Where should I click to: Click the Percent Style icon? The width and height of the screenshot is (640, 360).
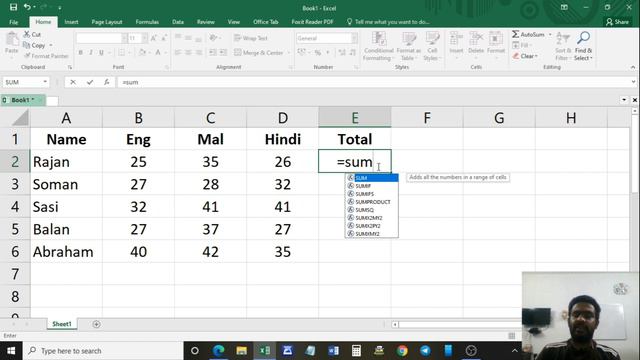pos(317,52)
